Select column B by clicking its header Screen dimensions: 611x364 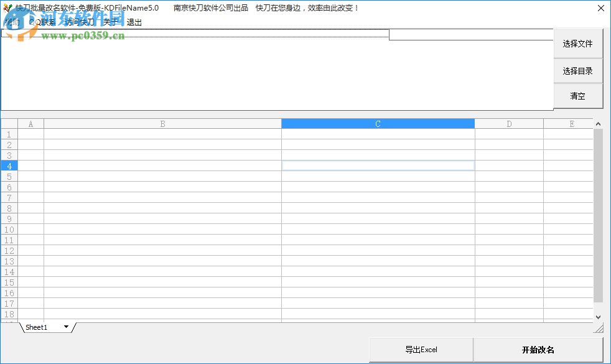162,123
